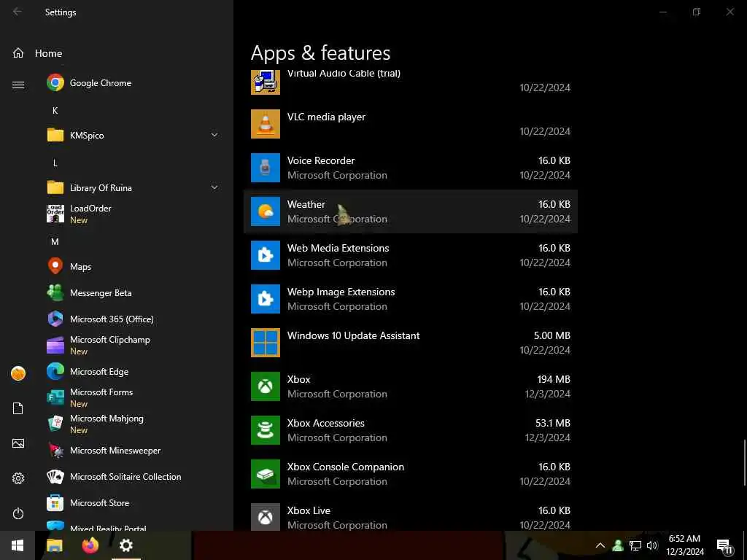Open Documents from start sidebar

tap(18, 408)
